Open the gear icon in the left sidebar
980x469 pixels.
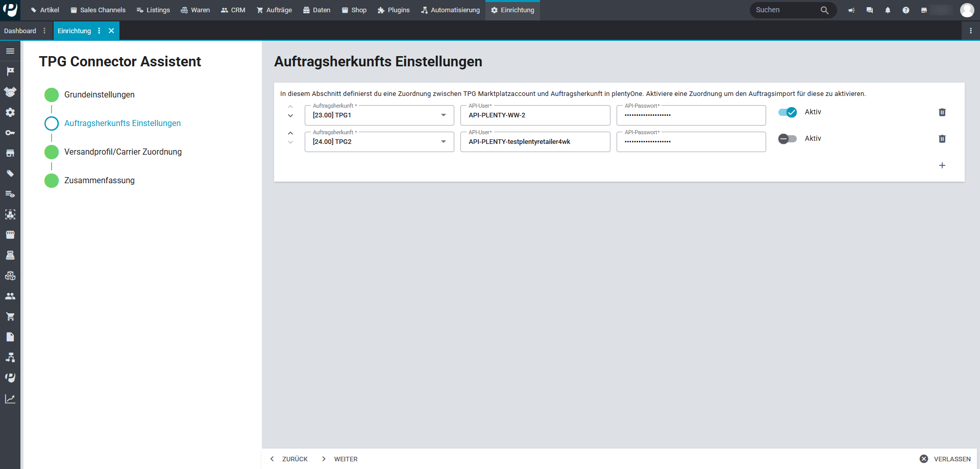point(10,112)
